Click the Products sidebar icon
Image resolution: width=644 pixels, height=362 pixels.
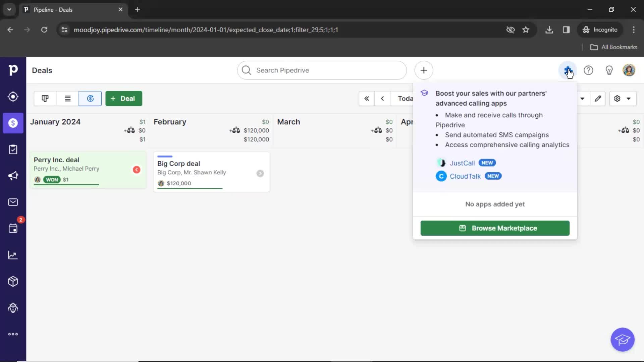pos(13,282)
